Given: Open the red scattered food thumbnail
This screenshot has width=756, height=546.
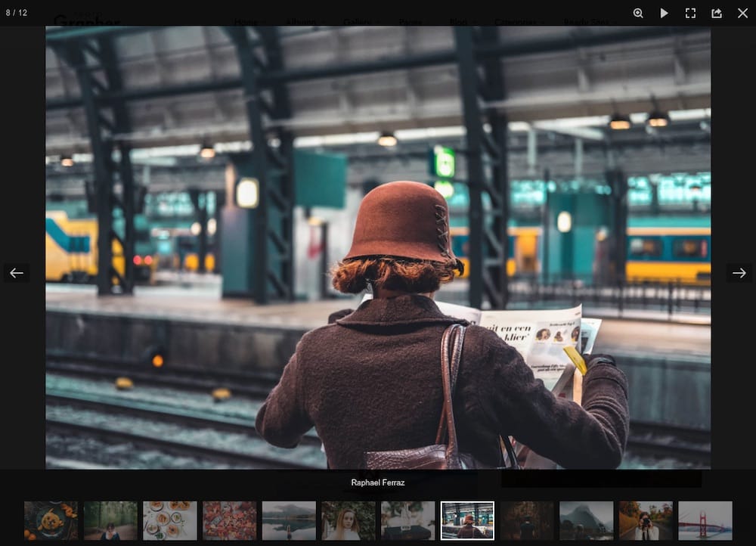Looking at the screenshot, I should tap(230, 520).
